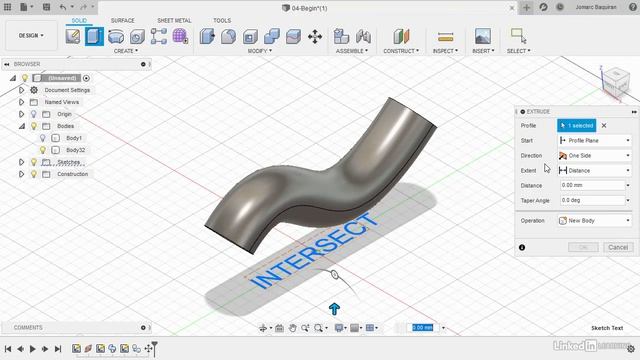The height and width of the screenshot is (360, 640).
Task: Click the Taper Angle input field
Action: [593, 200]
